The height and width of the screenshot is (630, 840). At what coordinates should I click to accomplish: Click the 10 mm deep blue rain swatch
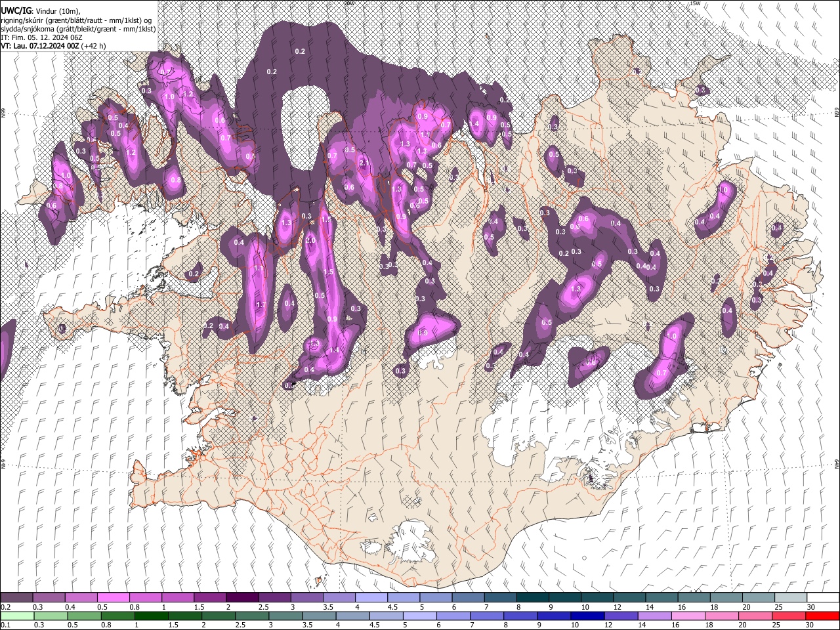pos(587,616)
